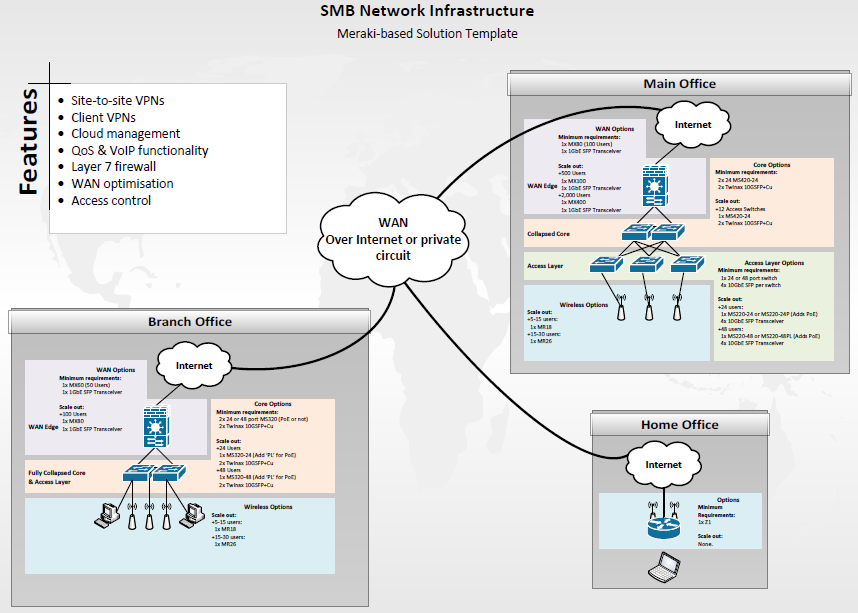Click the 'WAN Edge' label in Main Office

pyautogui.click(x=542, y=186)
